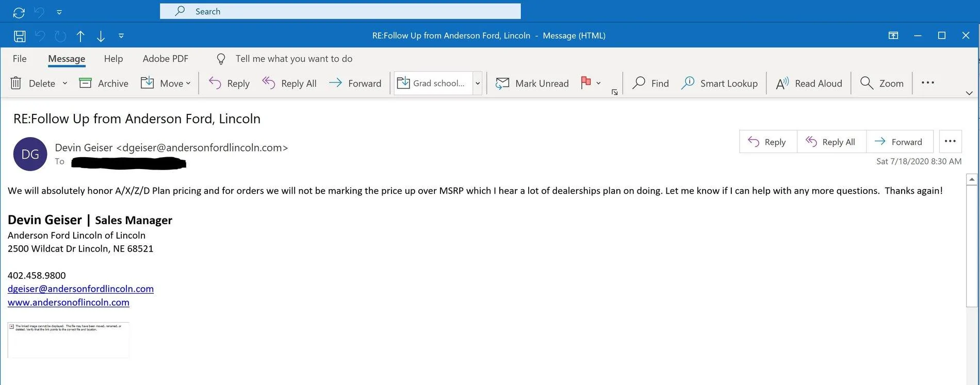Start Read Aloud

[809, 83]
